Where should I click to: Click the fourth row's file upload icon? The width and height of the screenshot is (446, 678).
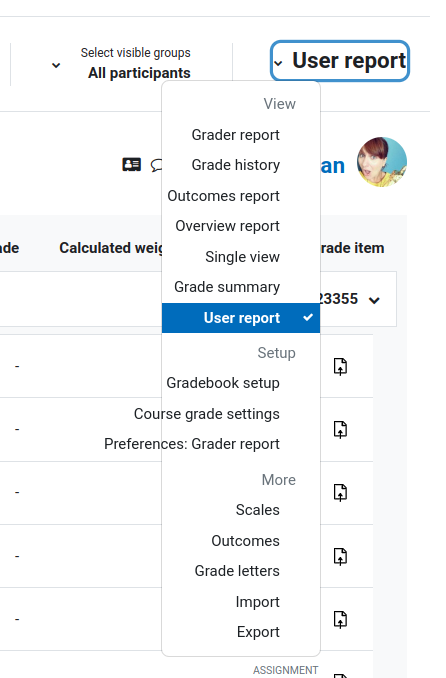click(x=340, y=556)
